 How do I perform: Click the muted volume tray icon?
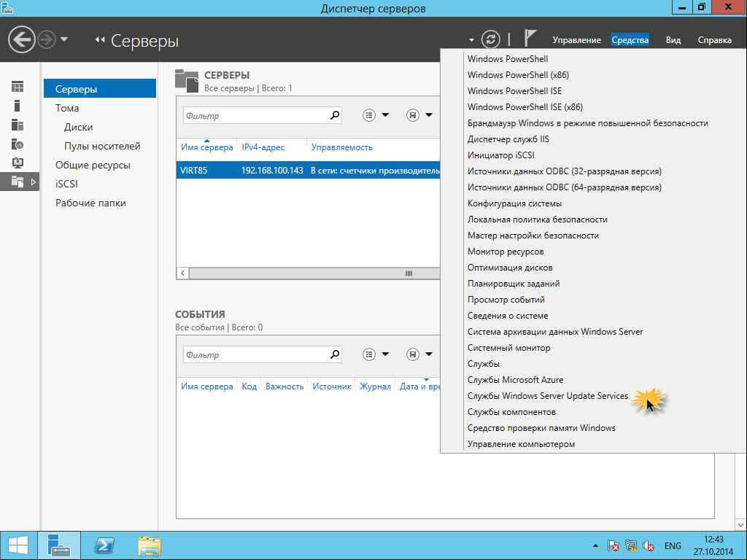(x=648, y=545)
